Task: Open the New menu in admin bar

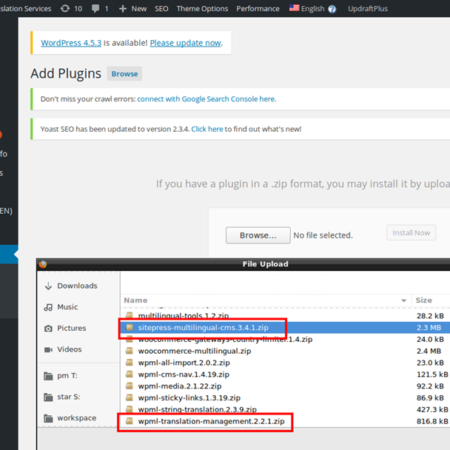Action: (x=139, y=9)
